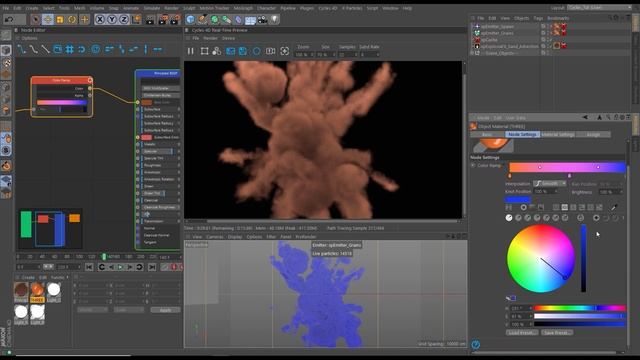
Task: Click Apply in coordinates panel
Action: click(165, 310)
